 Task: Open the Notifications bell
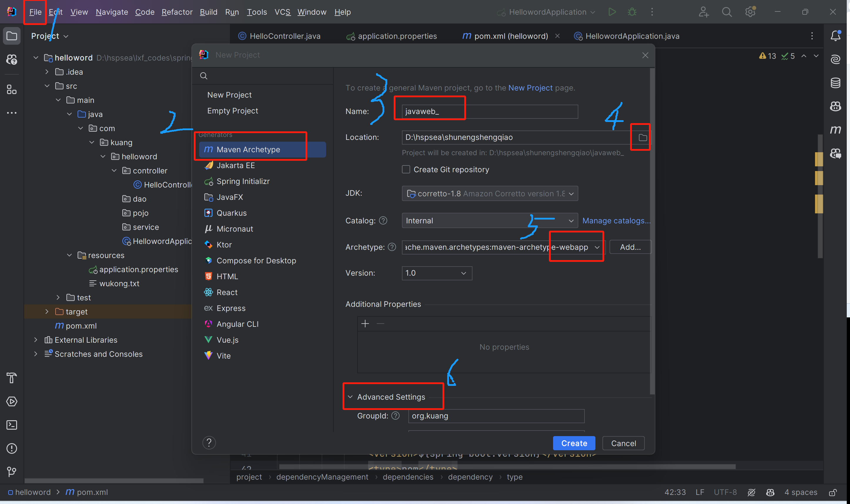[x=835, y=36]
